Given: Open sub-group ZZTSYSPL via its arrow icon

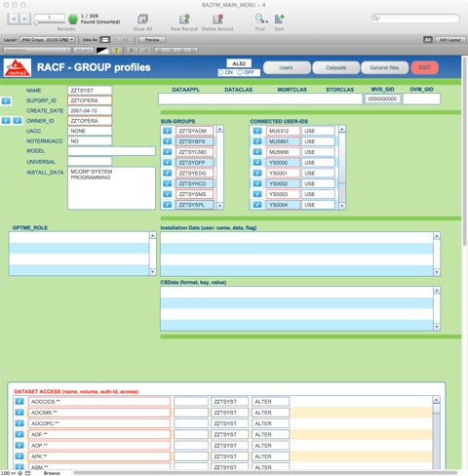Looking at the screenshot, I should (x=167, y=205).
